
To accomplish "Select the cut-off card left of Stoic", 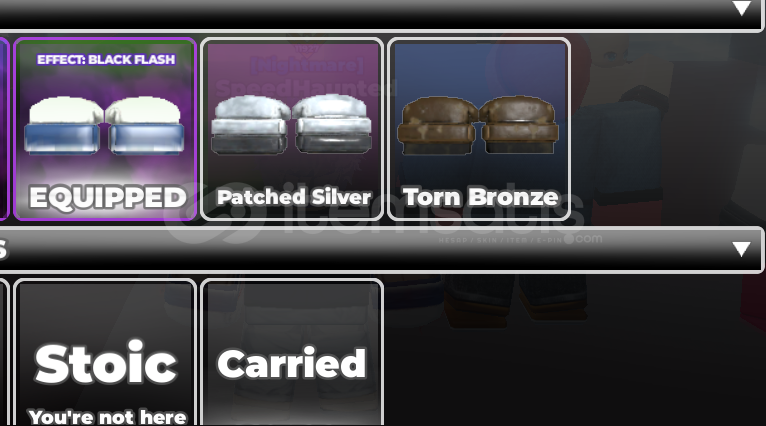I will [x=4, y=352].
